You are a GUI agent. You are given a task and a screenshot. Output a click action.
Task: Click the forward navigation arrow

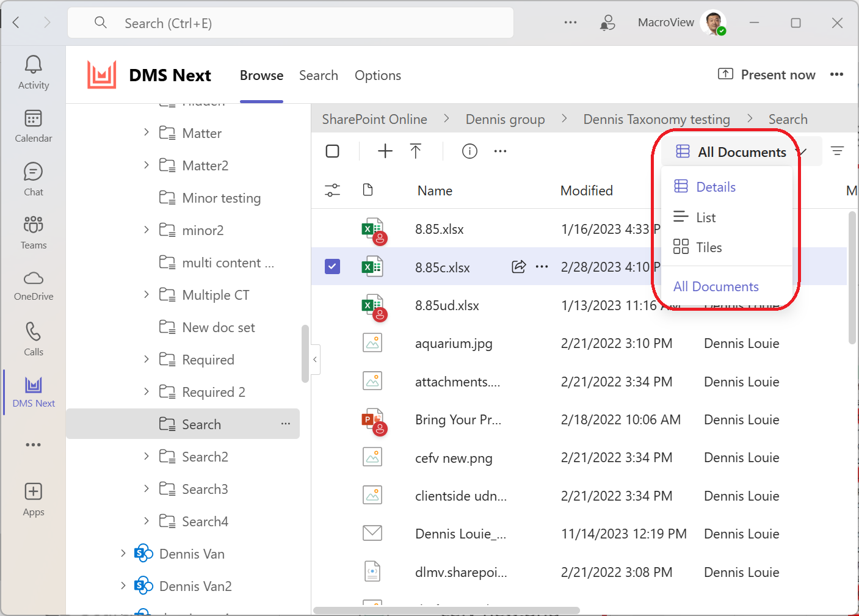(x=47, y=23)
